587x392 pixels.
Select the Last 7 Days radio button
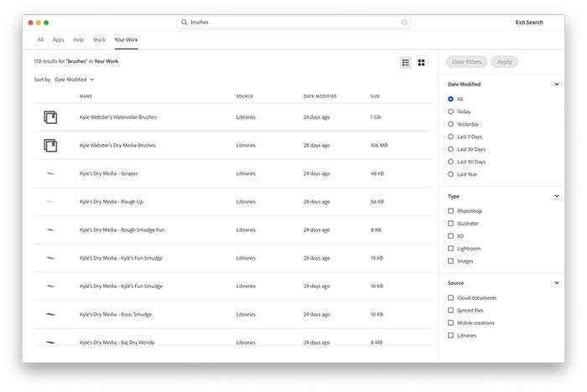coord(451,137)
